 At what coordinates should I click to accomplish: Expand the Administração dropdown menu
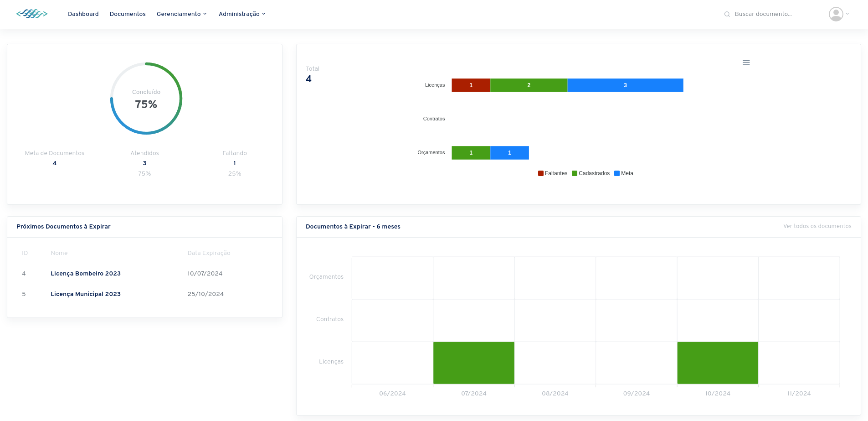pyautogui.click(x=242, y=14)
